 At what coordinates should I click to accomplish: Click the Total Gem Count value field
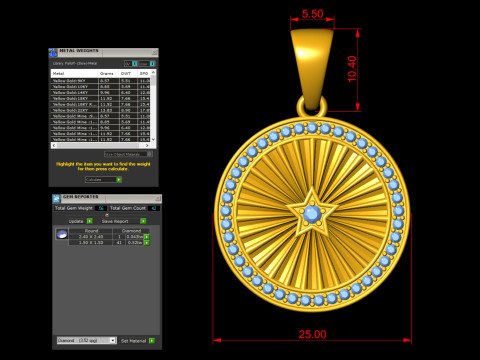pos(154,208)
